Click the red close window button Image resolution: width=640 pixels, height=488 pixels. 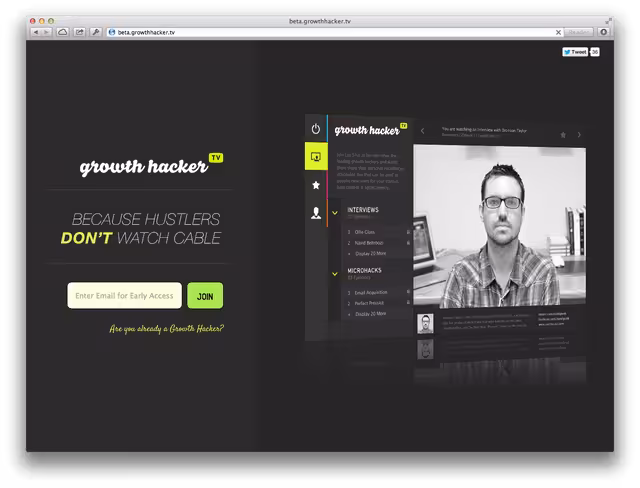(33, 21)
